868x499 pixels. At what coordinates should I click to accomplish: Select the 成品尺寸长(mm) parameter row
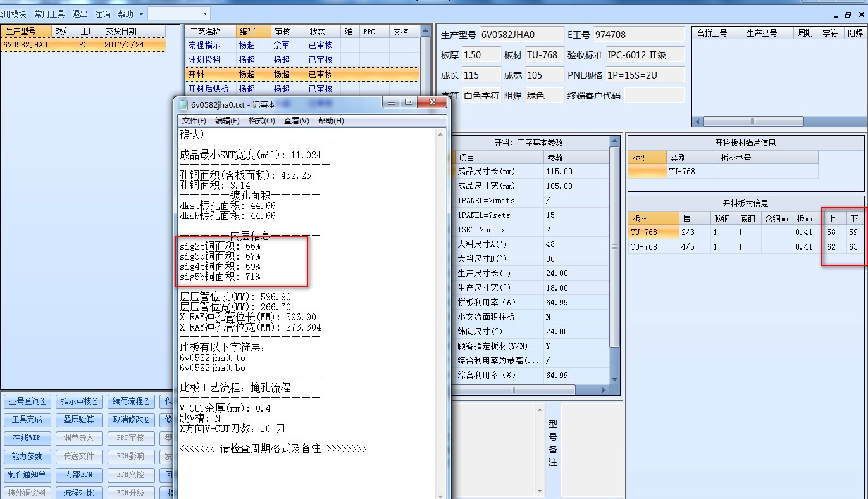pos(531,172)
